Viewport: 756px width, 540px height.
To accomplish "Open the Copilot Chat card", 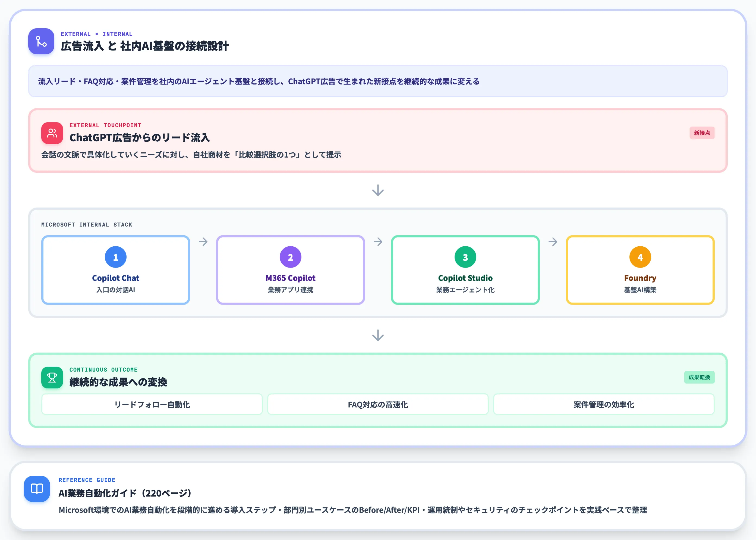I will click(x=116, y=270).
